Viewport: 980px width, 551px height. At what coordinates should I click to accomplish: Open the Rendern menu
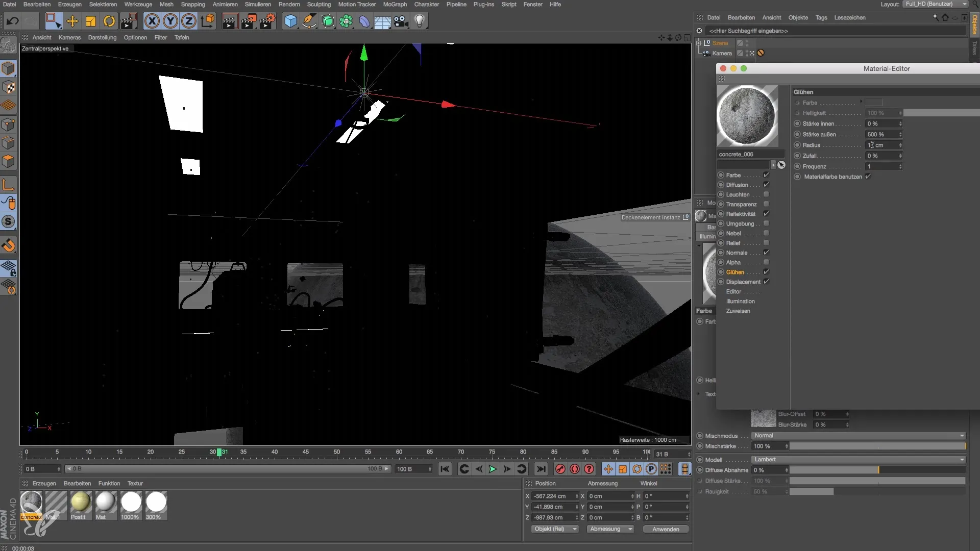point(289,4)
